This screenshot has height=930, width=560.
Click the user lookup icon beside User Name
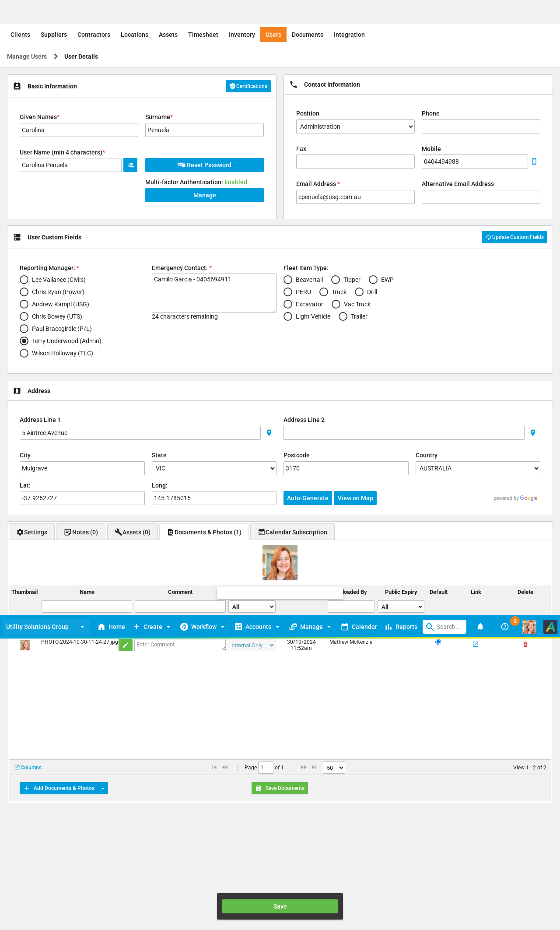pos(130,165)
